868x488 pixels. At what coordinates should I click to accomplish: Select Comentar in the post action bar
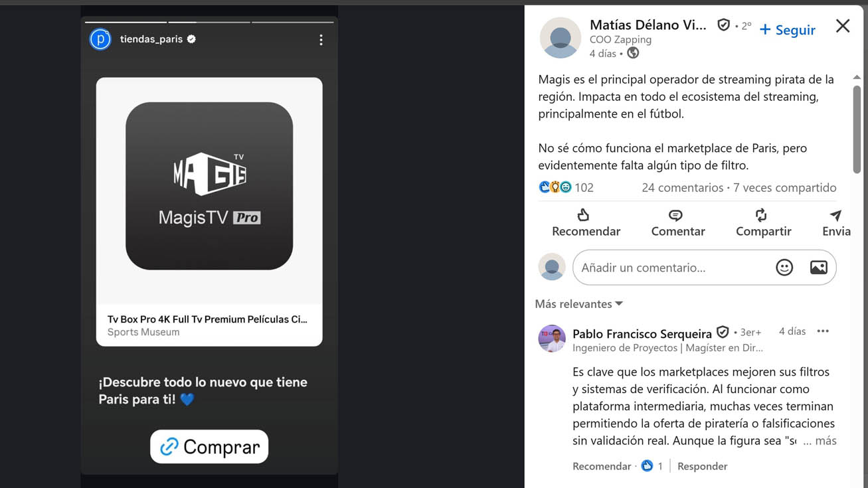point(677,223)
